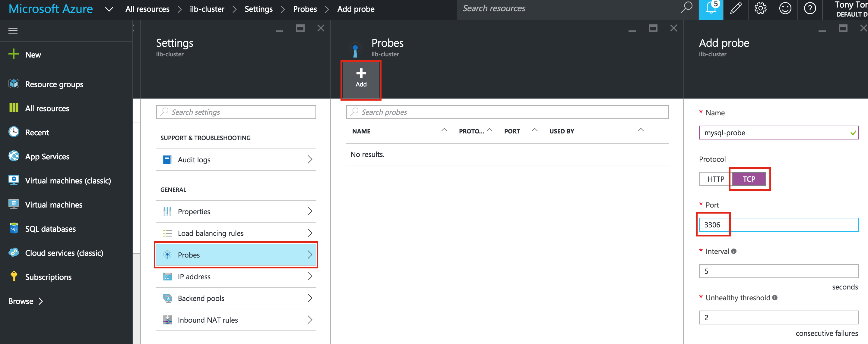
Task: Focus the Search settings field
Action: pos(236,112)
